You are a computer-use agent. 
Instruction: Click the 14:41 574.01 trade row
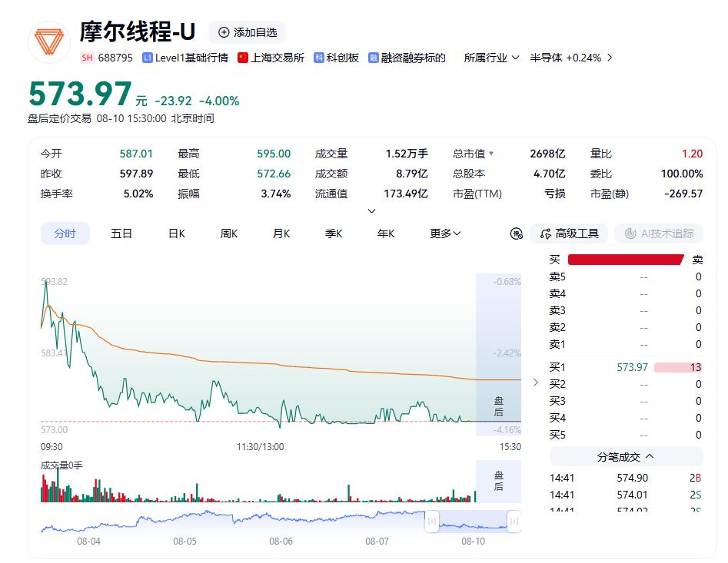point(626,495)
